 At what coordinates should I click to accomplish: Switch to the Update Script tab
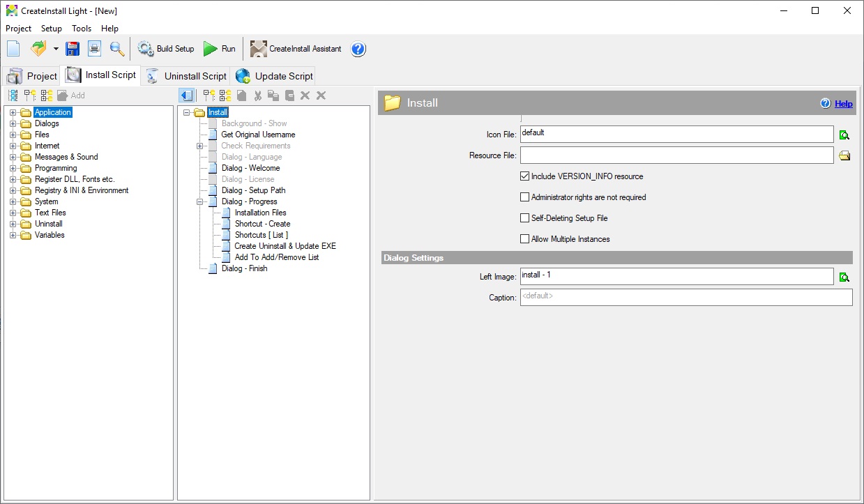[x=274, y=76]
